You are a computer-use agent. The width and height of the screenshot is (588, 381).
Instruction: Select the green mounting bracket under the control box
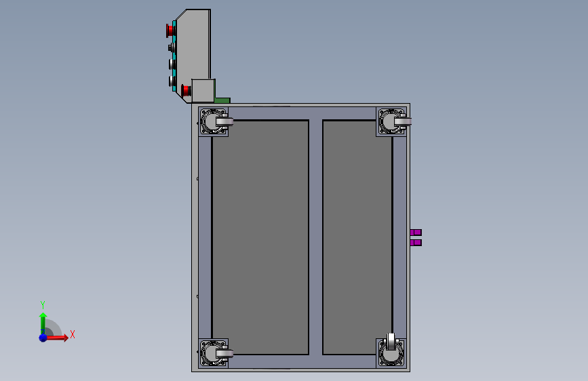pos(222,100)
